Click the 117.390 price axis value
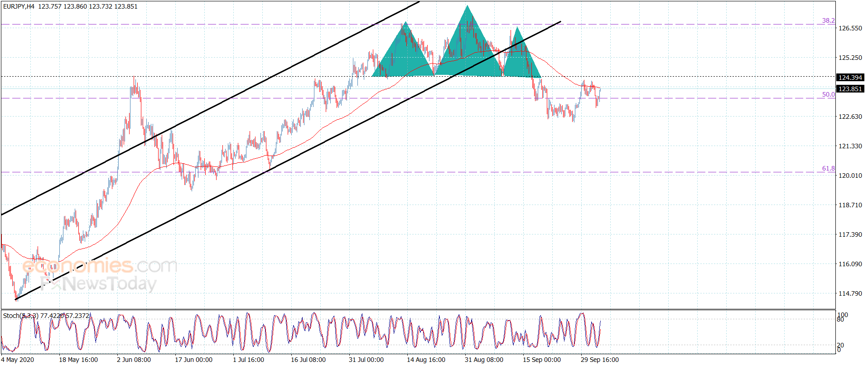Viewport: 868px width, 366px height. coord(850,234)
